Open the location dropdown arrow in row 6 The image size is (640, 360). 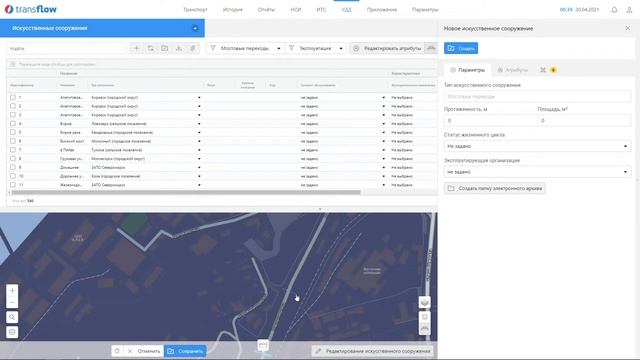coord(199,141)
